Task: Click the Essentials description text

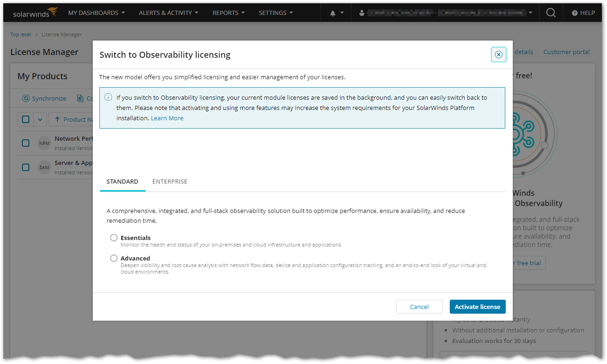Action: 231,245
